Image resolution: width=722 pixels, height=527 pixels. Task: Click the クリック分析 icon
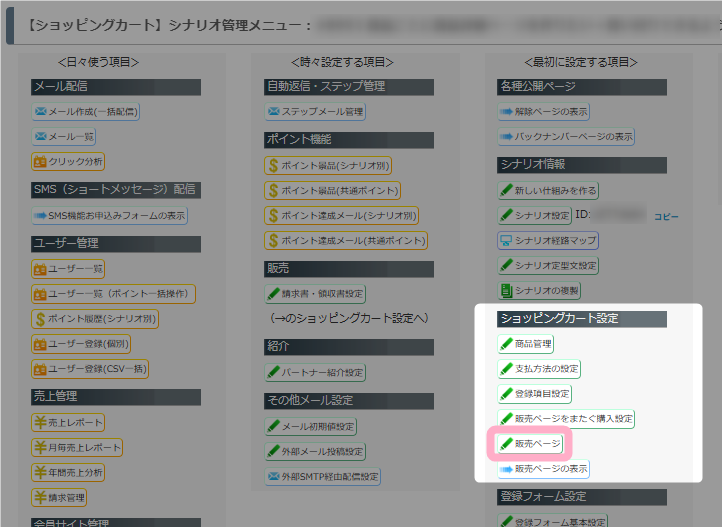click(x=40, y=162)
